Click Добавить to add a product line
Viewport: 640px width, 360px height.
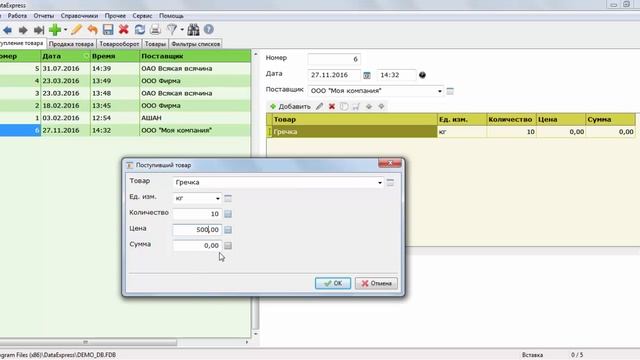(290, 107)
